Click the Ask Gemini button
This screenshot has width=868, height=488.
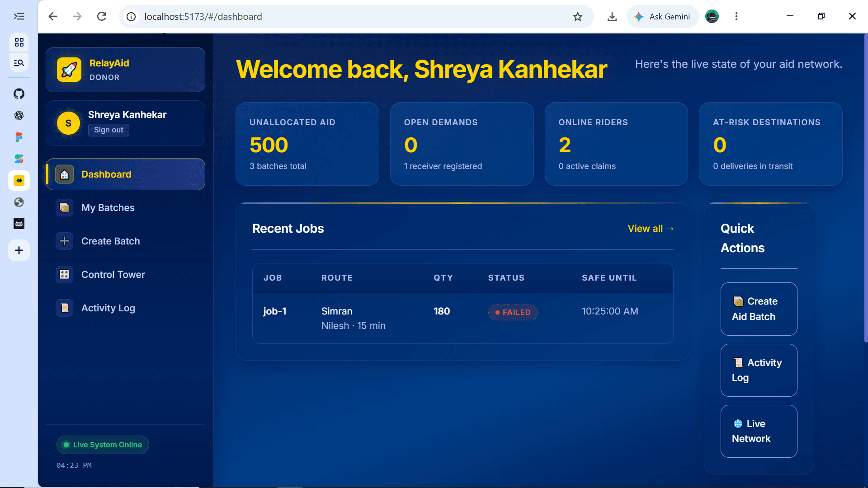[663, 17]
